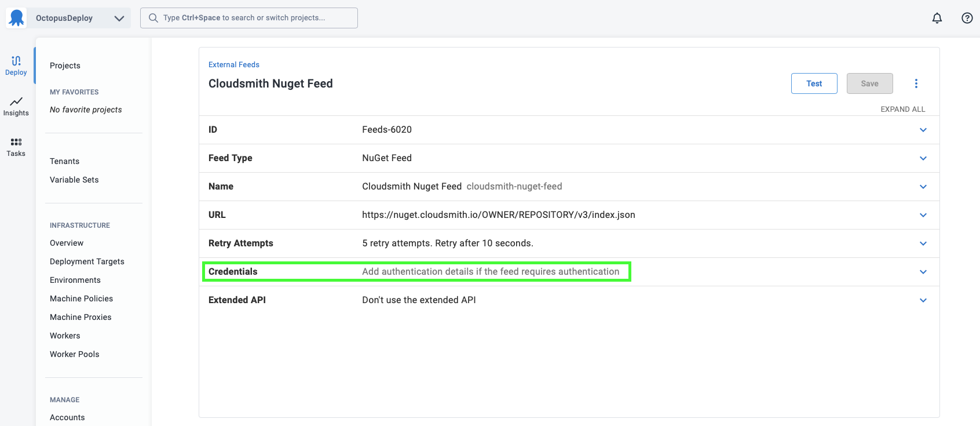Follow the External Feeds breadcrumb link
Viewport: 980px width, 426px height.
coord(234,64)
